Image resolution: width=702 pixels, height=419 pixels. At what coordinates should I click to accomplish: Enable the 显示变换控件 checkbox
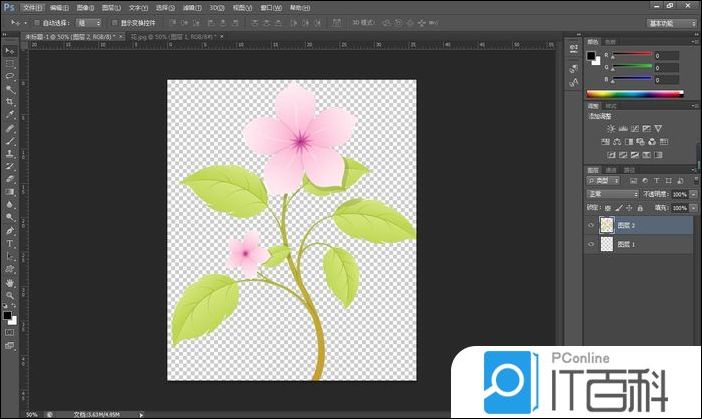tap(112, 21)
